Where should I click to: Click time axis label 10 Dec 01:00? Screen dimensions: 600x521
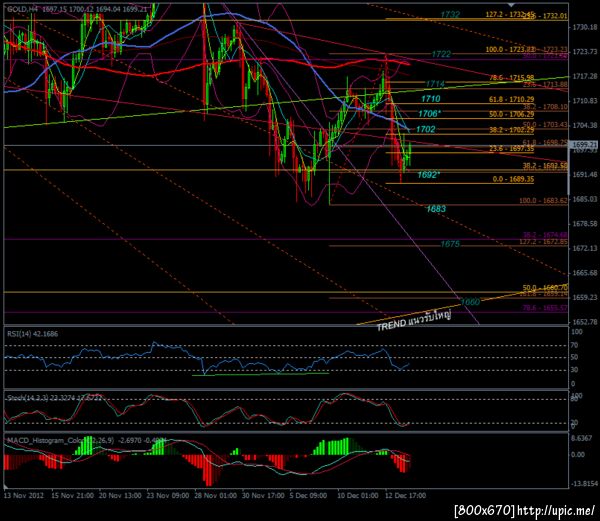(358, 495)
